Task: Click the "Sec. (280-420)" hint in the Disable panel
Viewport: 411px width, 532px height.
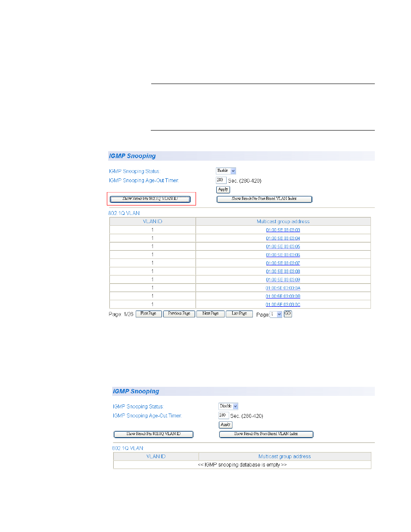Action: click(247, 416)
